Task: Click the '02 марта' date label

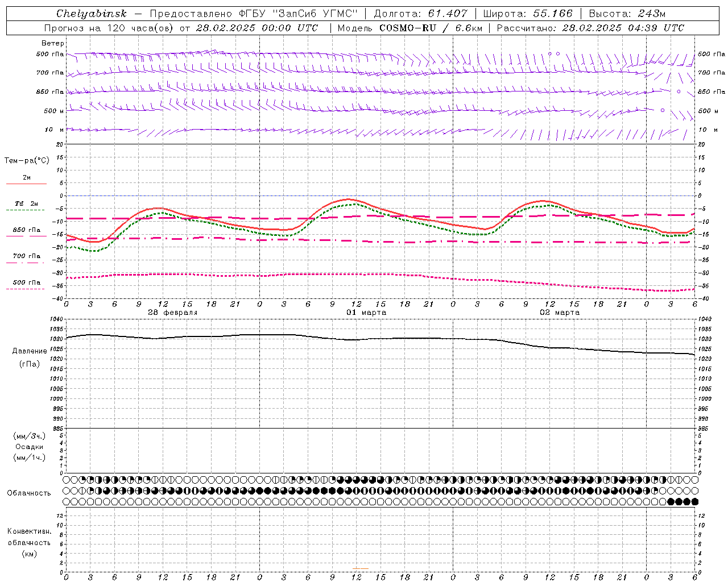Action: 560,313
